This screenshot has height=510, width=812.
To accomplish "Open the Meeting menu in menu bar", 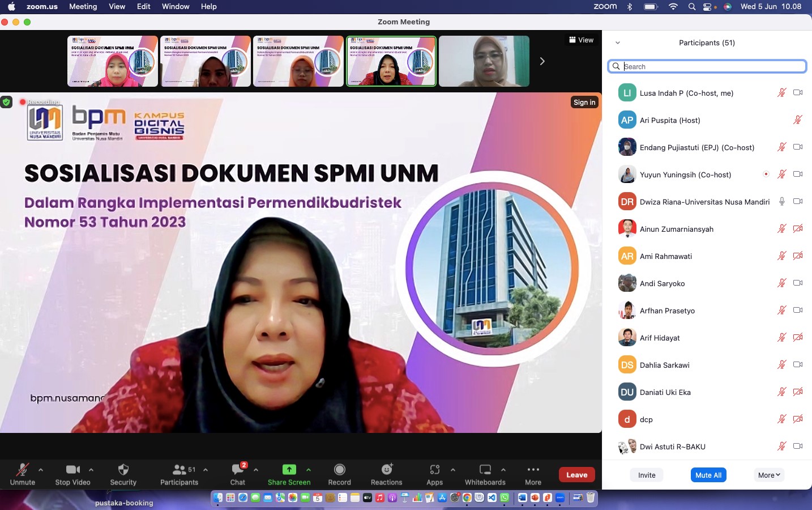I will tap(83, 6).
